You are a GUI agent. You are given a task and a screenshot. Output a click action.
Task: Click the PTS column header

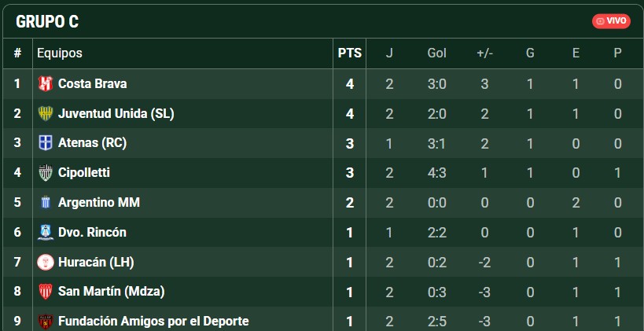coord(350,53)
